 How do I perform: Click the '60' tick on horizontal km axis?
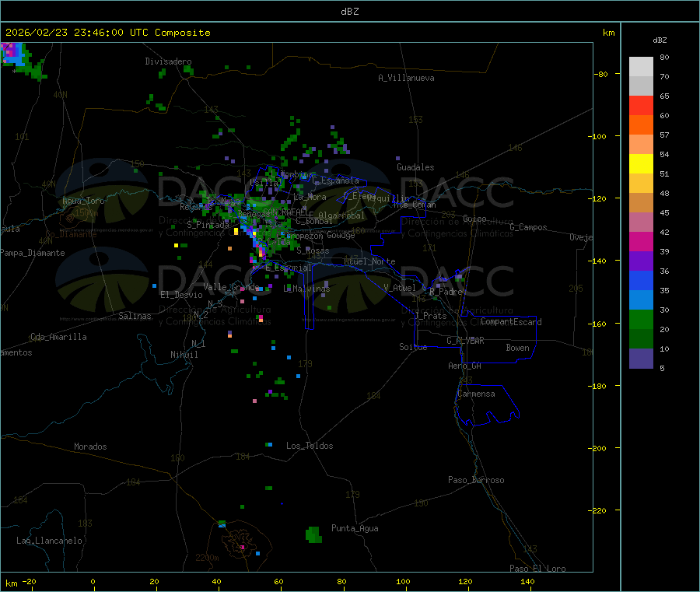(278, 581)
